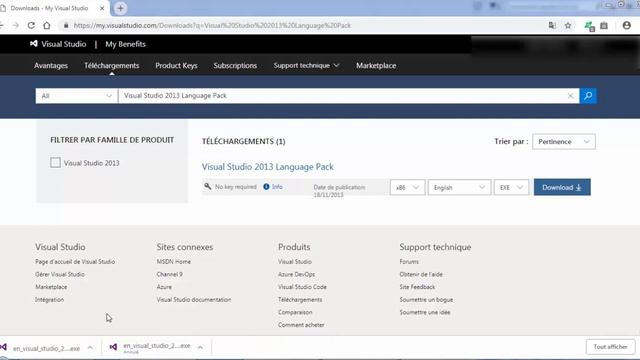Open the Forums footer link

409,262
